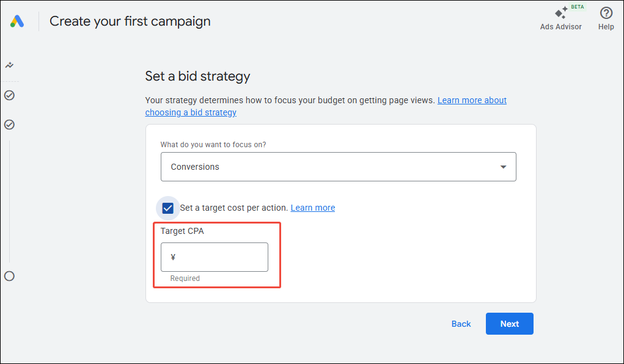Select the second completed step checkmark
Viewport: 624px width, 364px height.
pos(9,125)
